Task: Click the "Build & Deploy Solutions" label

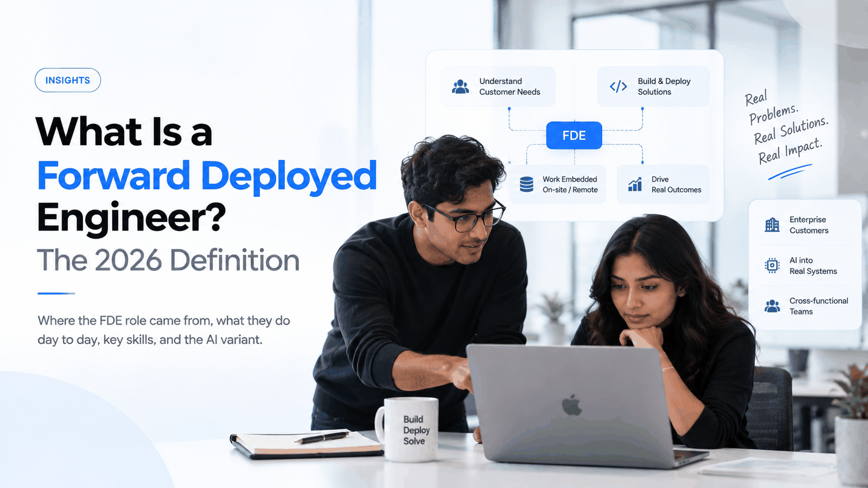Action: pyautogui.click(x=664, y=87)
